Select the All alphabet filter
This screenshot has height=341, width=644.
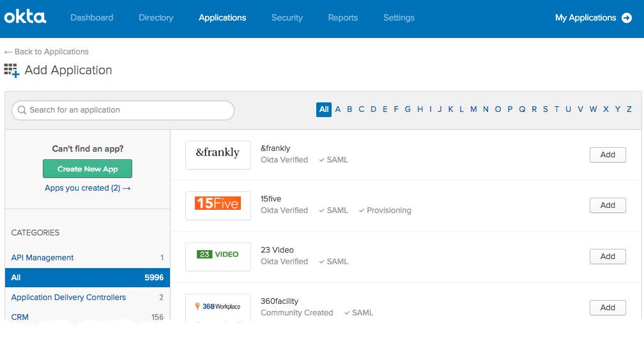324,109
